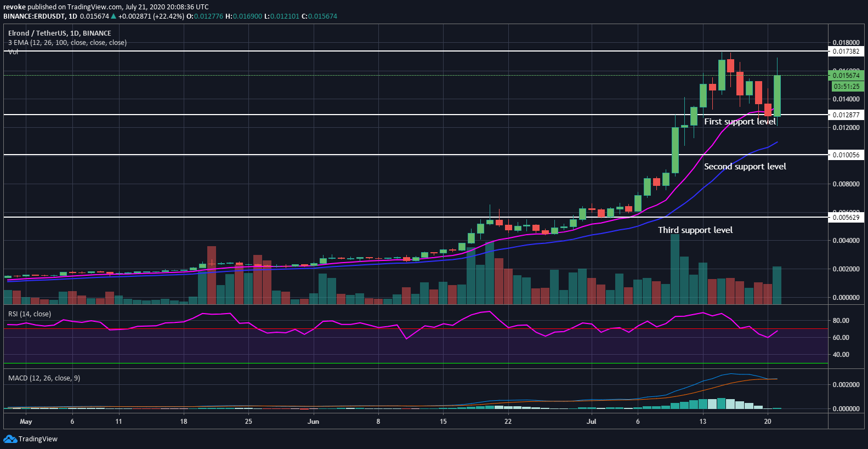Click the Jun date marker on time axis

pyautogui.click(x=313, y=422)
